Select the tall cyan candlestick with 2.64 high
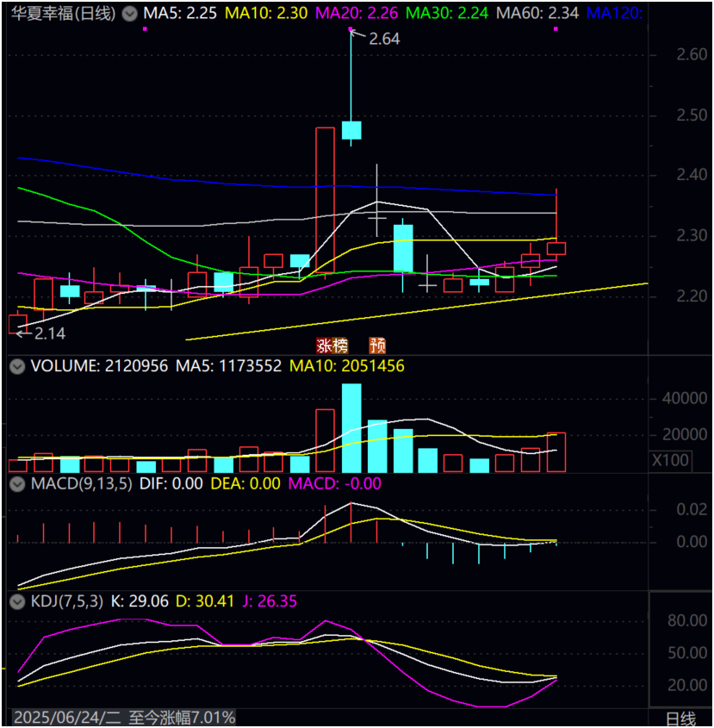714x728 pixels. (x=351, y=130)
